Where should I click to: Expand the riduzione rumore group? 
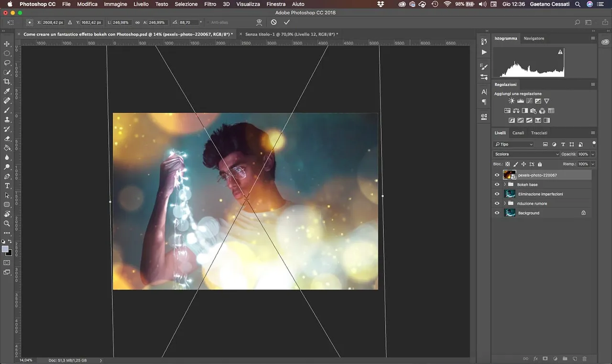pyautogui.click(x=505, y=203)
